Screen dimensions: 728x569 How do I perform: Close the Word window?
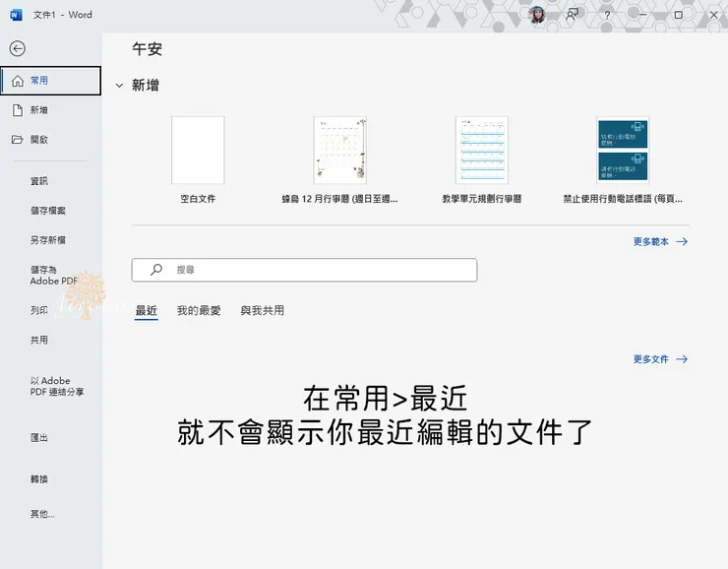pyautogui.click(x=713, y=15)
